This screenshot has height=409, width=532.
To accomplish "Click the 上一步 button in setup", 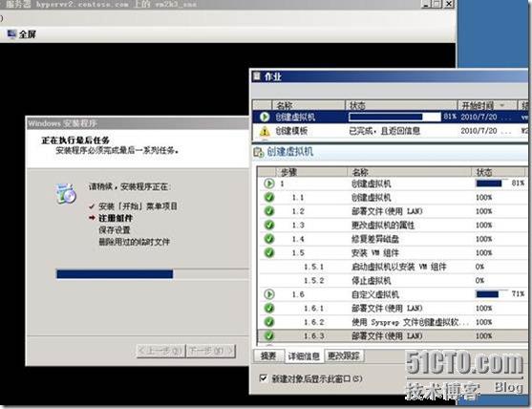I will [160, 351].
